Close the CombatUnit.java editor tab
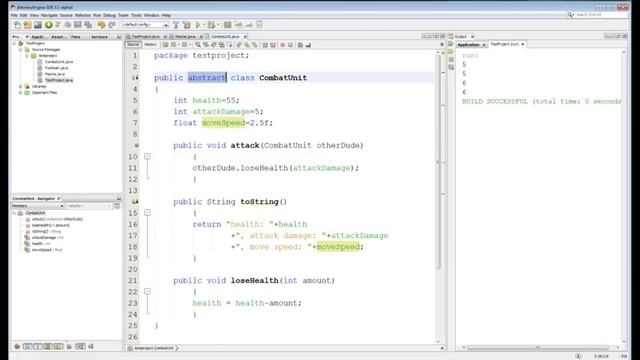 pyautogui.click(x=245, y=37)
